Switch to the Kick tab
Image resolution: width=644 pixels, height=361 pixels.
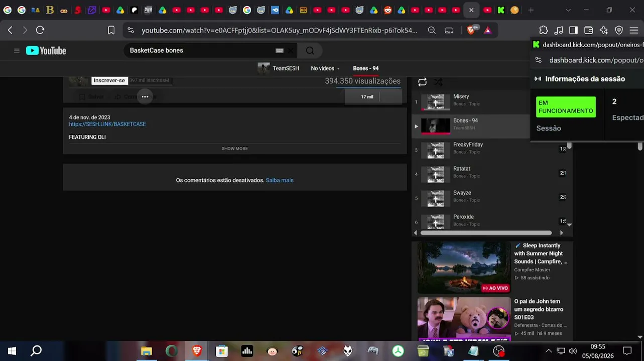tap(501, 10)
